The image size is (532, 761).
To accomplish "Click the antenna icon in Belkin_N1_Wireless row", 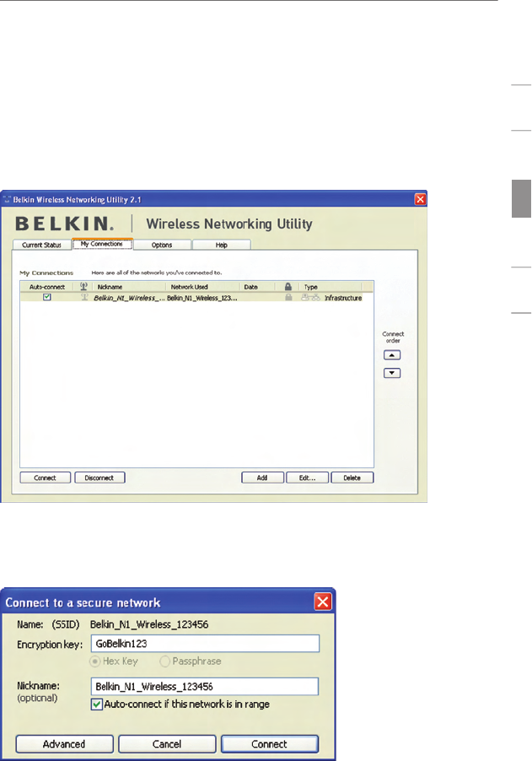I will [x=84, y=297].
